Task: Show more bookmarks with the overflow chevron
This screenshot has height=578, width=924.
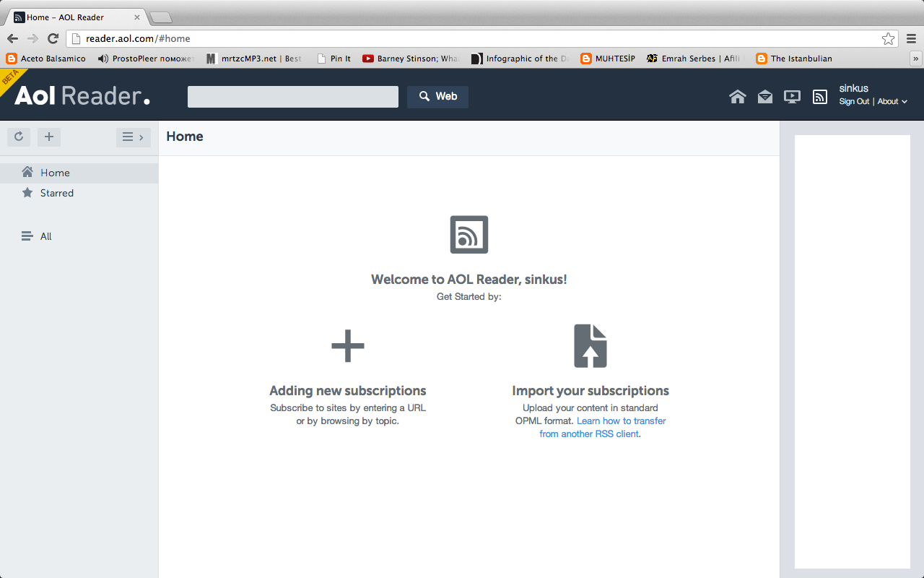Action: (916, 59)
